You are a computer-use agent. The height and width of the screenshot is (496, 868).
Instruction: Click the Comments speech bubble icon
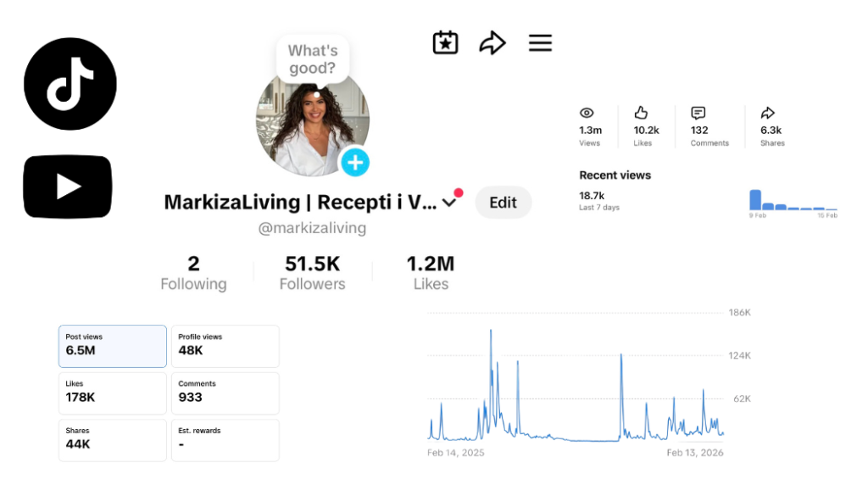(698, 113)
